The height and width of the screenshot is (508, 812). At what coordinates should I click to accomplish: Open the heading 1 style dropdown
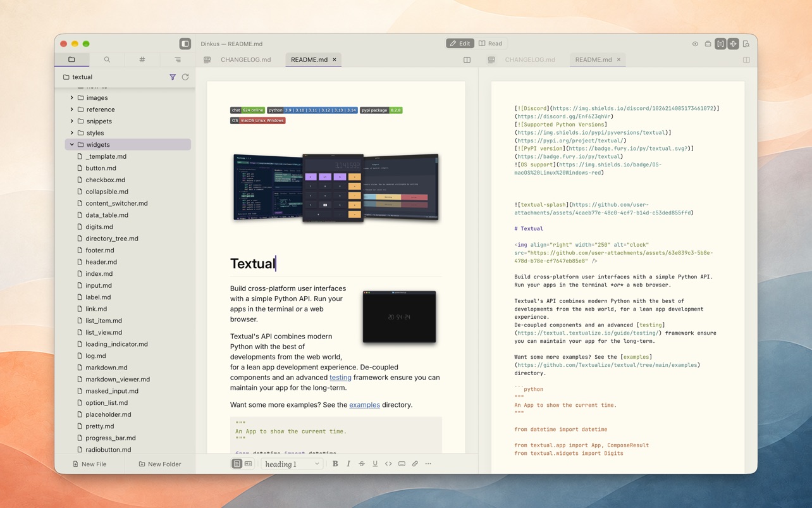tap(292, 464)
